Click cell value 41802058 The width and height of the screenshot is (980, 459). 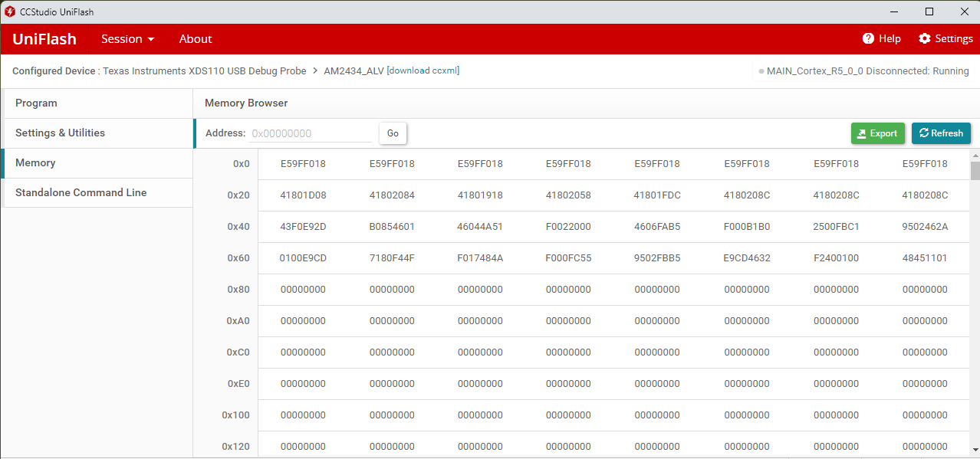pos(568,195)
